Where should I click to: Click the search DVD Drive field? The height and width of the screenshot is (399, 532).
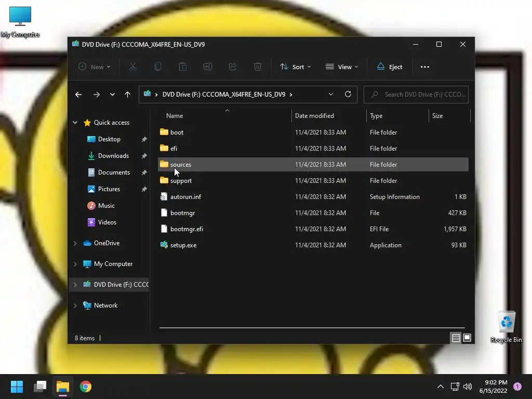point(416,95)
